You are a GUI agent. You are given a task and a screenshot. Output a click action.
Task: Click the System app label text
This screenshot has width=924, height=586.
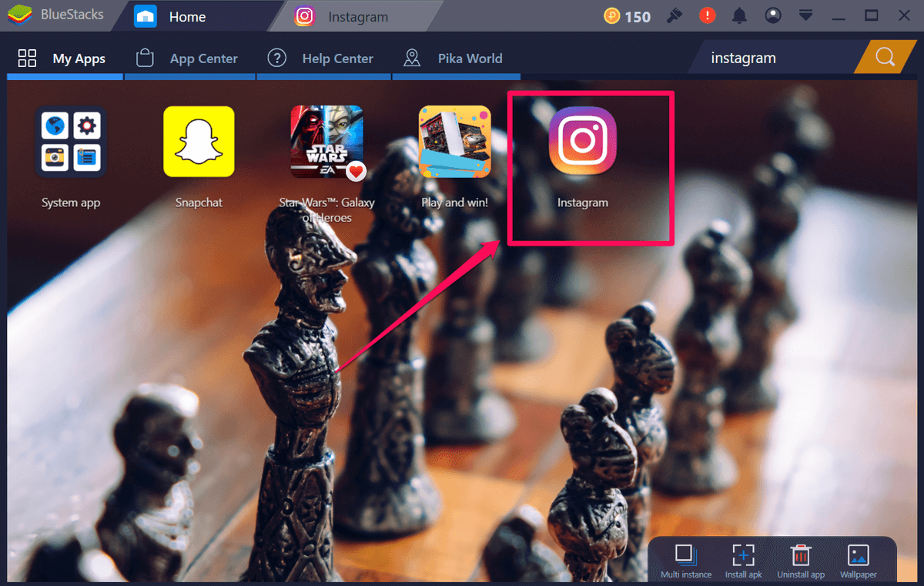coord(71,203)
